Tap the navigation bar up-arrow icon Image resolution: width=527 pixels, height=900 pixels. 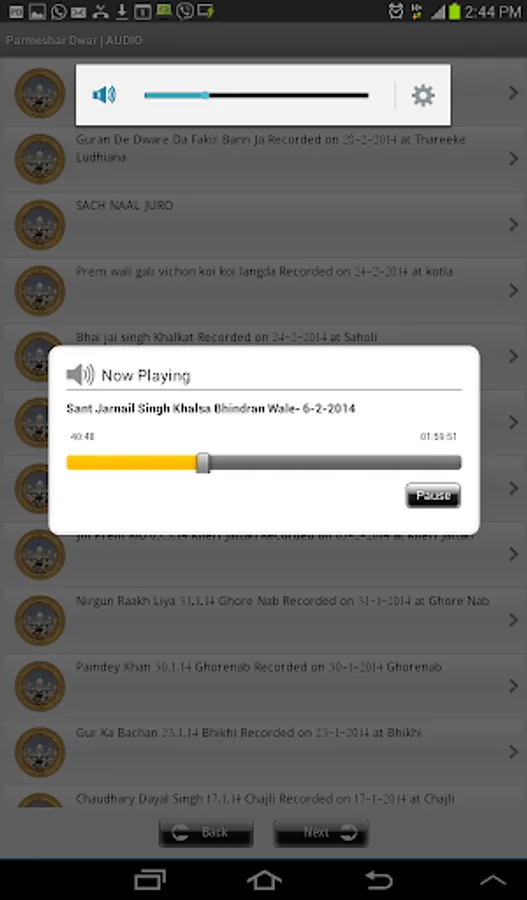493,880
